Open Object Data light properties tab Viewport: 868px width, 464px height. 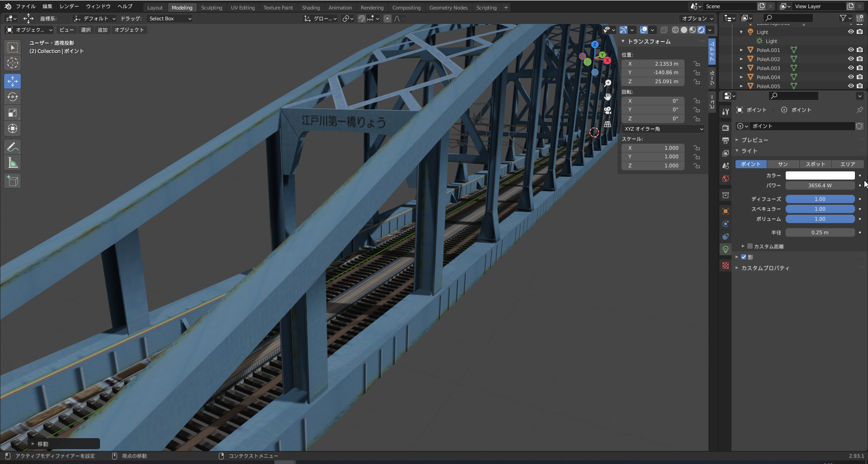[726, 249]
